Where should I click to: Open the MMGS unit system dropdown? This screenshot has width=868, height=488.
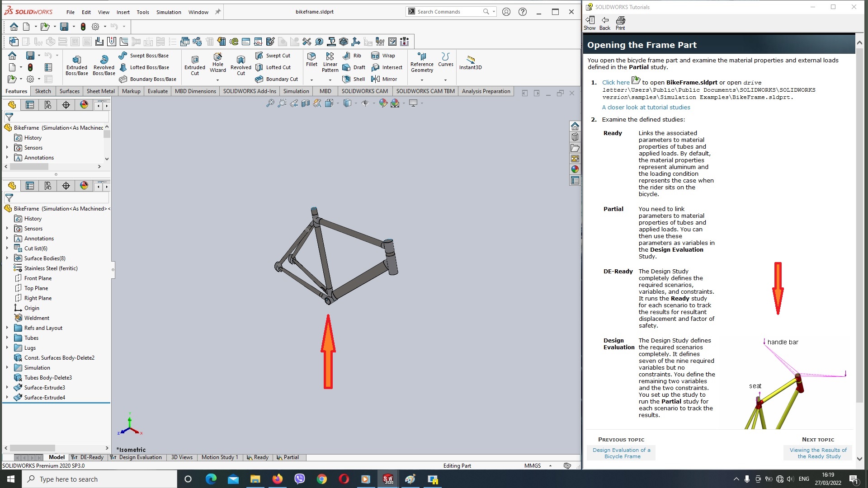click(550, 466)
